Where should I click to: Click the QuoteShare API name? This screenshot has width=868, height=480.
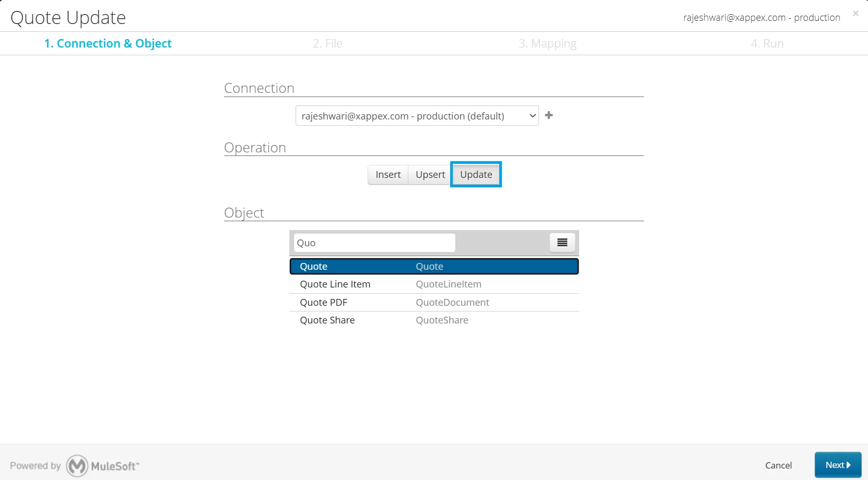pyautogui.click(x=442, y=320)
